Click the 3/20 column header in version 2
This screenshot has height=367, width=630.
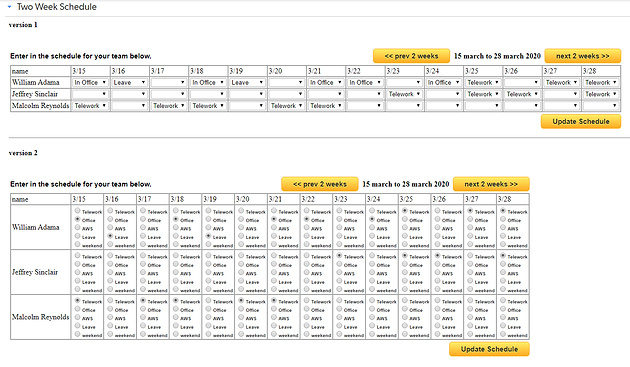[x=251, y=199]
